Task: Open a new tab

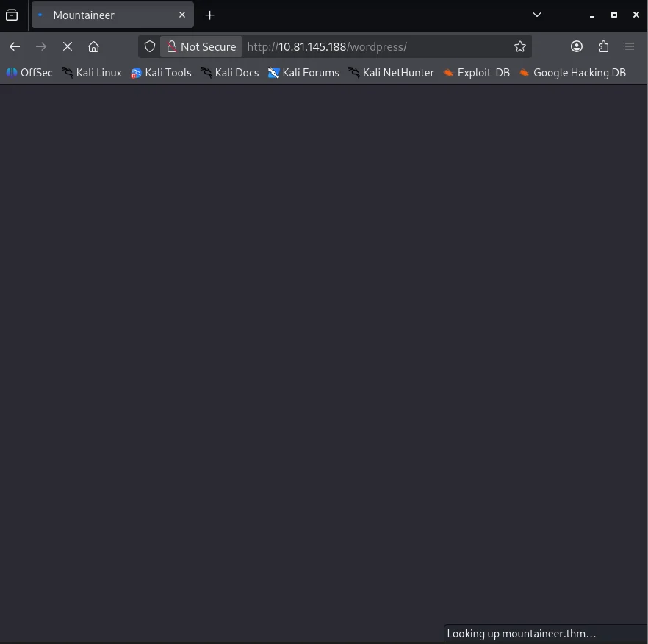Action: [x=210, y=15]
